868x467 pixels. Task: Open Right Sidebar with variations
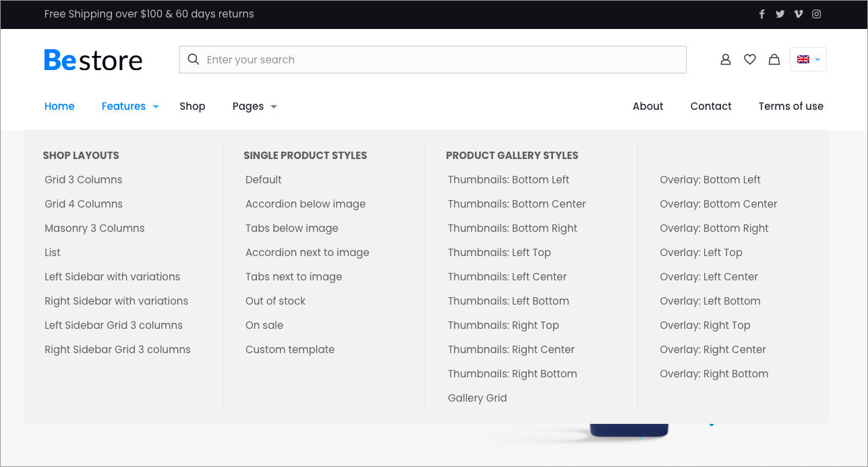tap(117, 301)
